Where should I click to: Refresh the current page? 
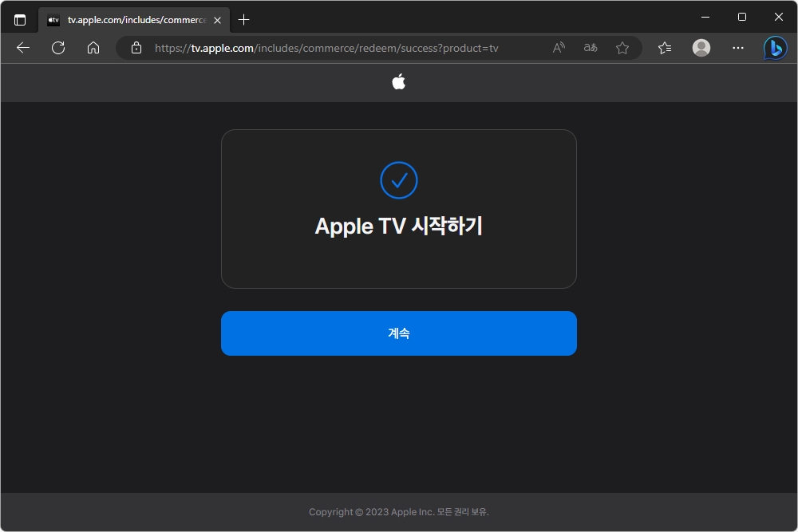pyautogui.click(x=58, y=48)
